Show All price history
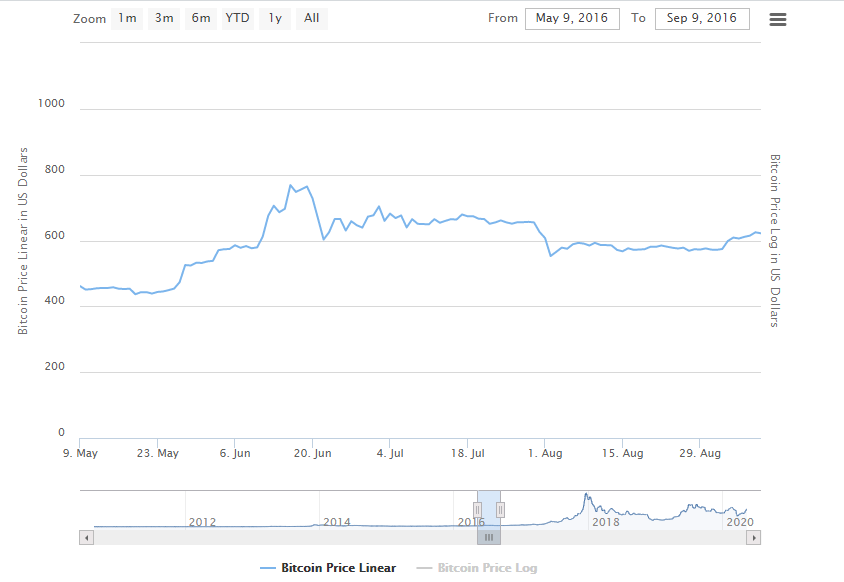844x582 pixels. coord(312,18)
